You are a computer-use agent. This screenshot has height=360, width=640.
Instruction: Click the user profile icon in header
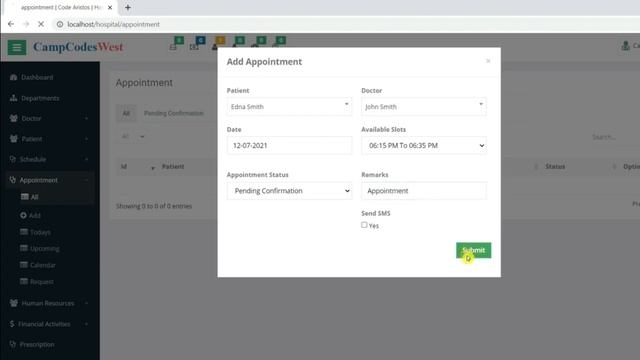625,46
